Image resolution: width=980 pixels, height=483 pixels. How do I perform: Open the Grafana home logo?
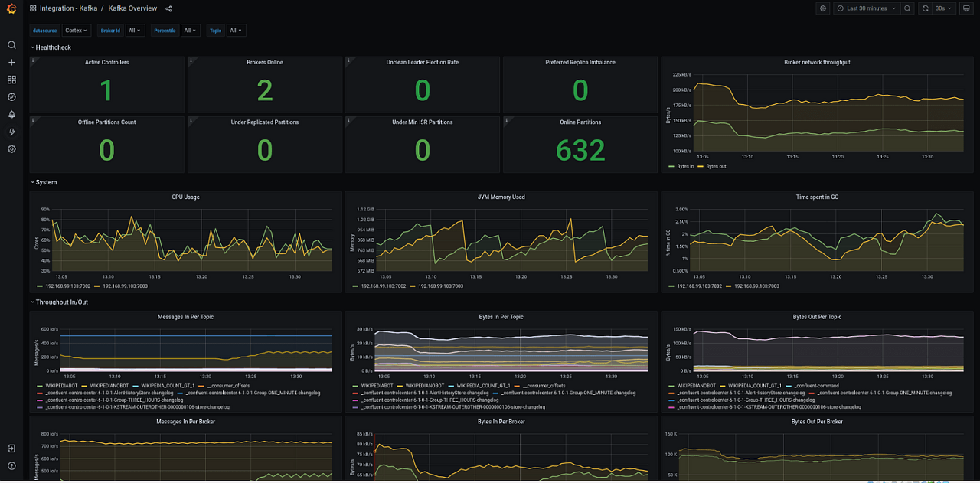11,9
